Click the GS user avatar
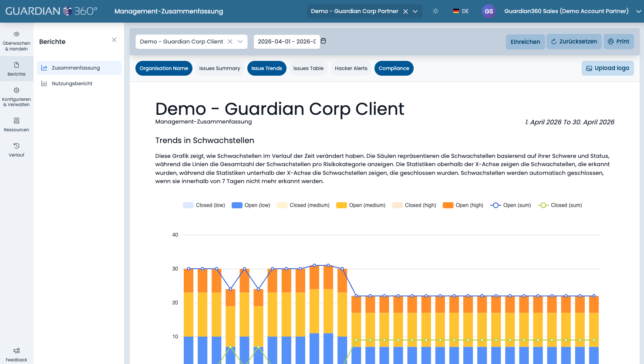This screenshot has width=644, height=364. (x=489, y=11)
